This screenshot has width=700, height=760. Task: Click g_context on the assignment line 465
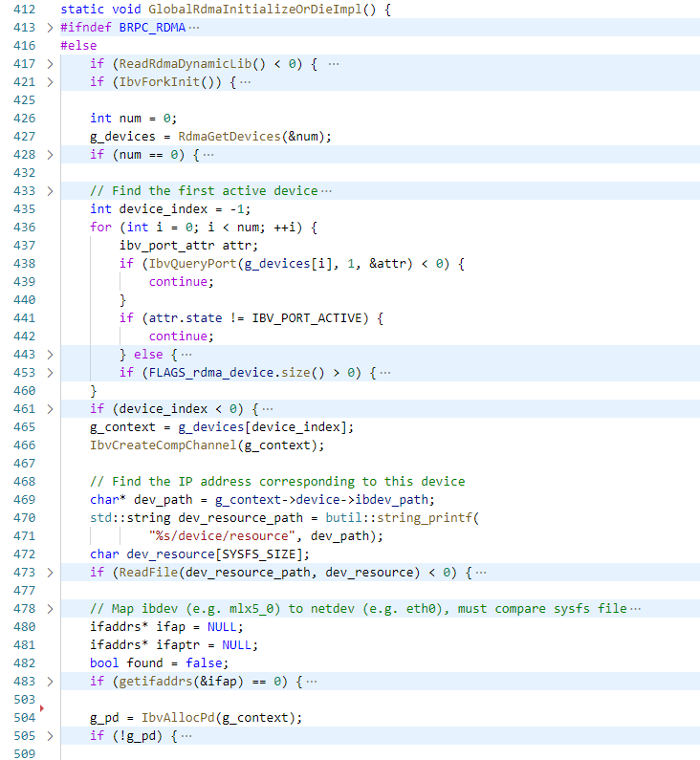click(x=122, y=427)
